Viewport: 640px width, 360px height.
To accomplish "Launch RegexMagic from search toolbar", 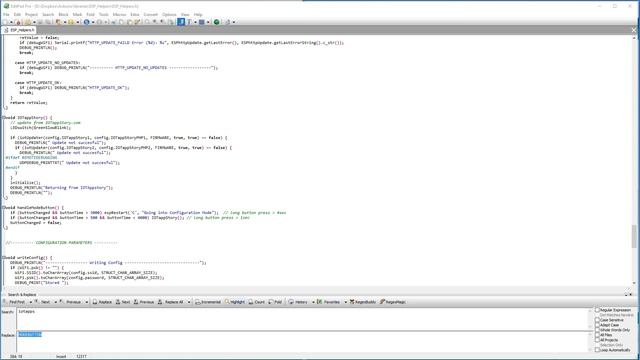I will pyautogui.click(x=393, y=302).
